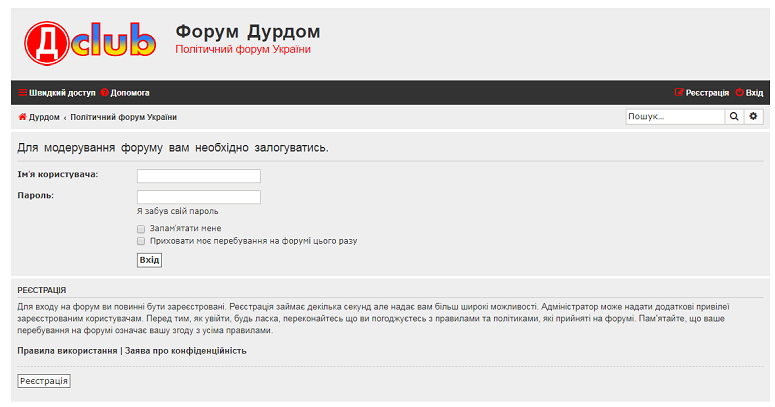Click the Ім'я користувача input field

pyautogui.click(x=199, y=176)
